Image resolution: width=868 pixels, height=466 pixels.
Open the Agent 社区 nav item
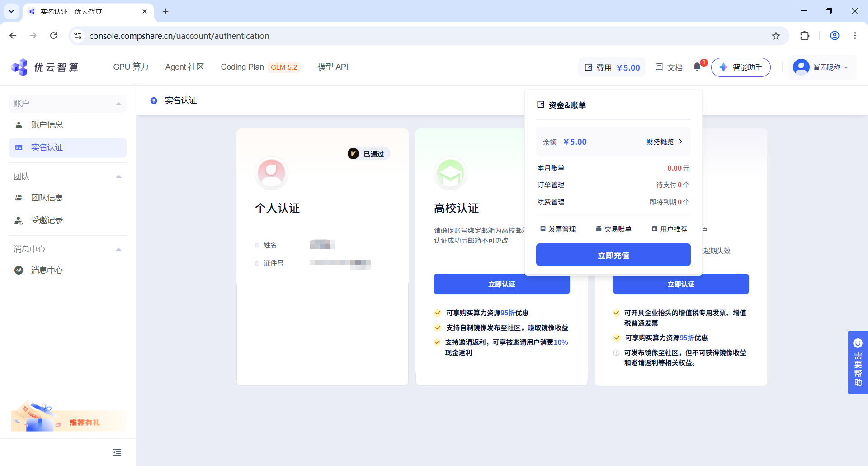point(184,67)
